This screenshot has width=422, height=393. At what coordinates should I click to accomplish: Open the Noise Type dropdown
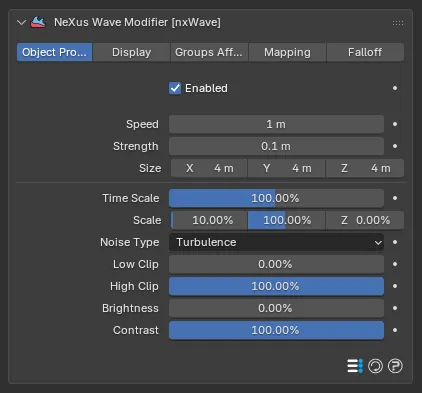click(x=276, y=242)
